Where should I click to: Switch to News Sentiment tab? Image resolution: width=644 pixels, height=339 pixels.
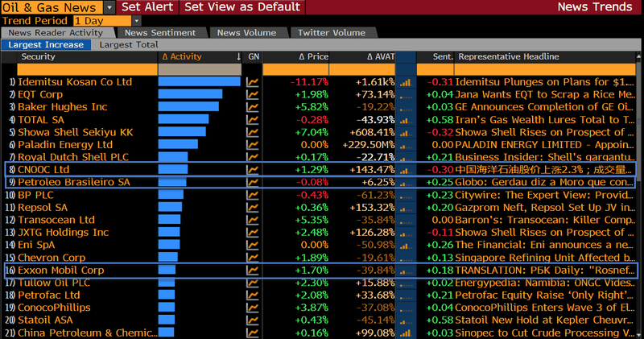point(160,33)
